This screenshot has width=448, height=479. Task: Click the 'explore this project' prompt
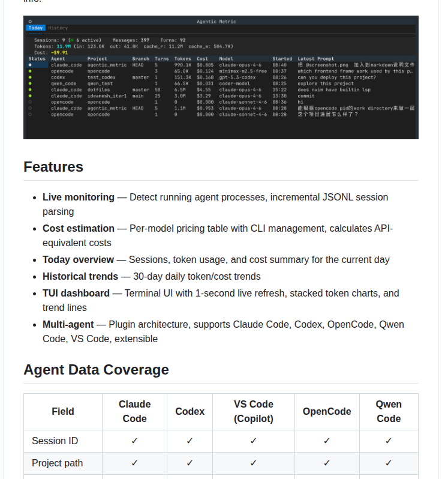click(326, 83)
